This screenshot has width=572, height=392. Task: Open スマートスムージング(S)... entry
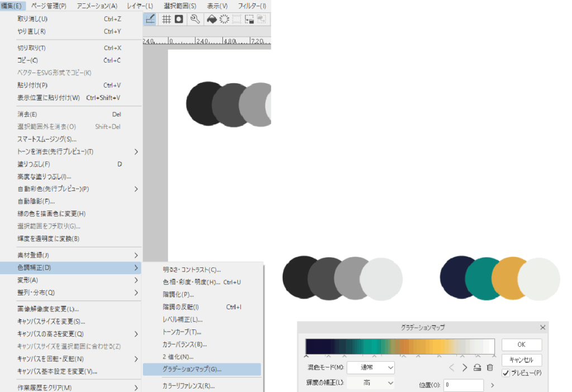tap(70, 139)
